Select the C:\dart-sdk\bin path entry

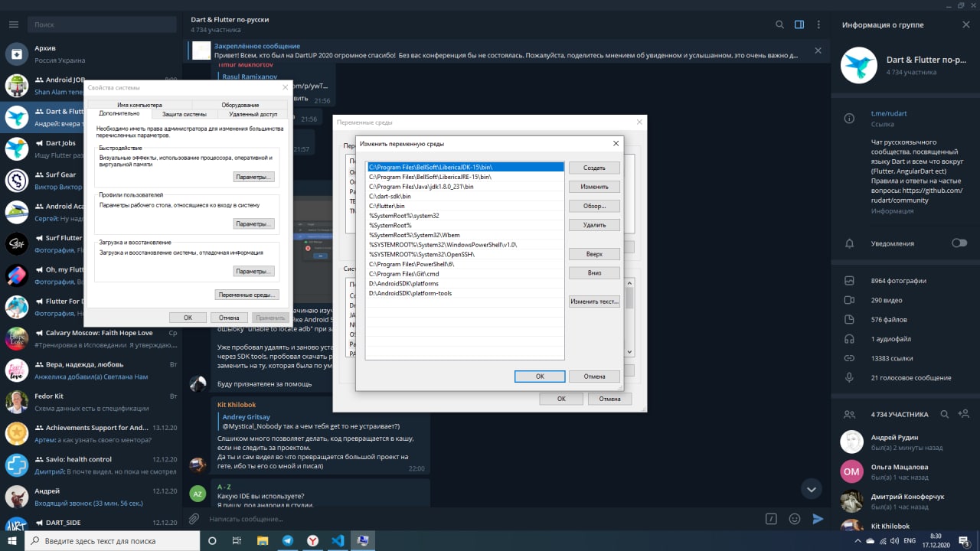[465, 196]
